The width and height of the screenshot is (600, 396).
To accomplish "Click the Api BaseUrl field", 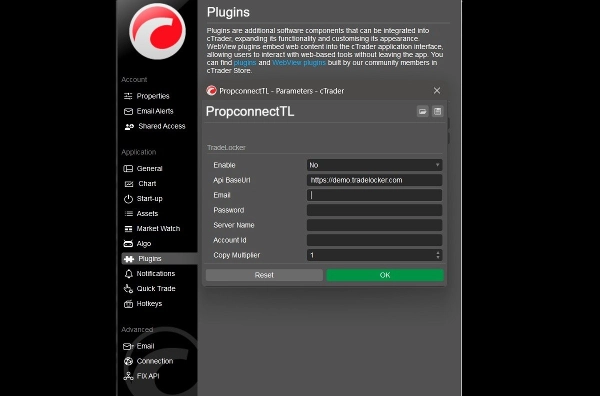I will pos(374,180).
